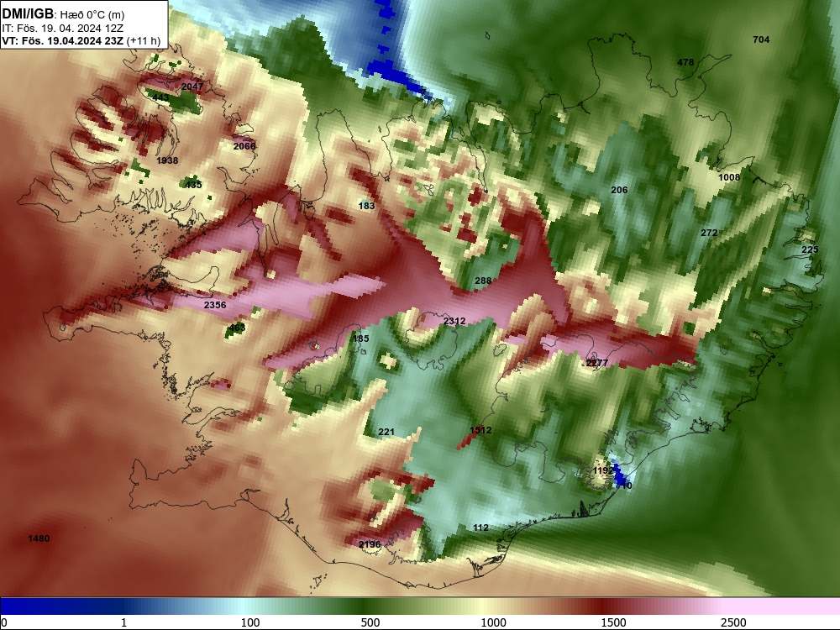Click the colour scale label 500
The image size is (840, 630).
coord(370,622)
